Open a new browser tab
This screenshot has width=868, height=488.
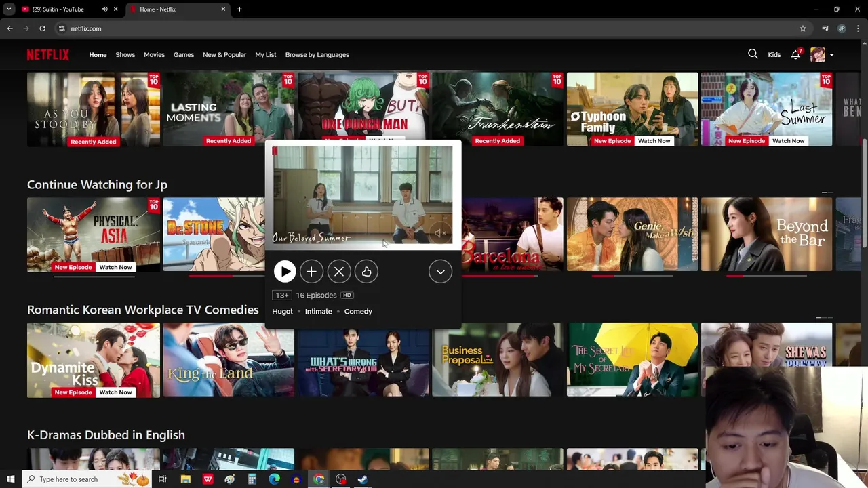(239, 9)
